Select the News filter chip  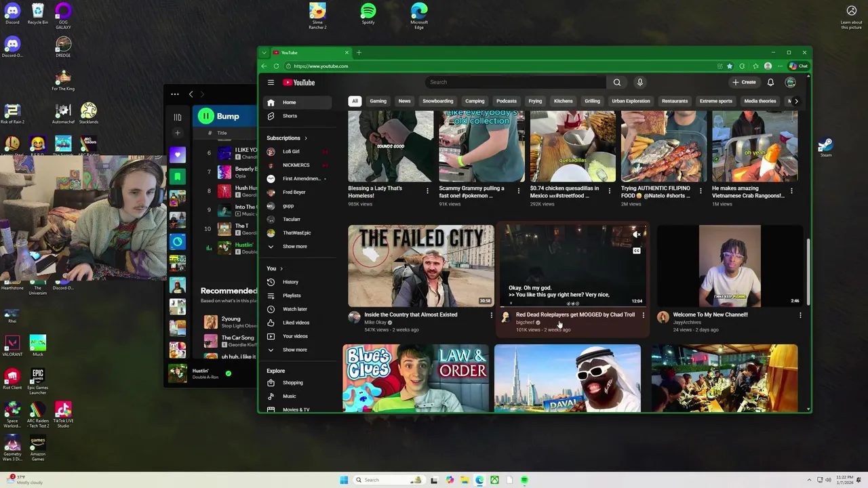pos(405,101)
